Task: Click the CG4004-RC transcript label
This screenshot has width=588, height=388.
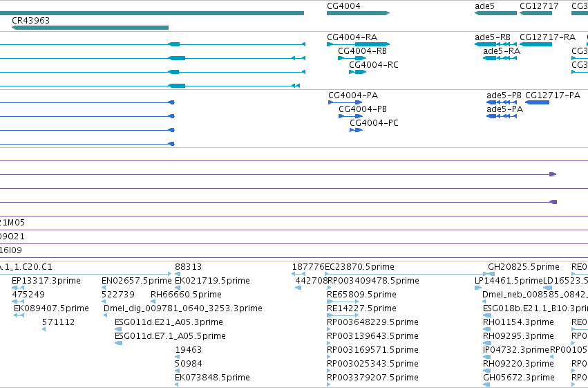Action: pos(374,65)
